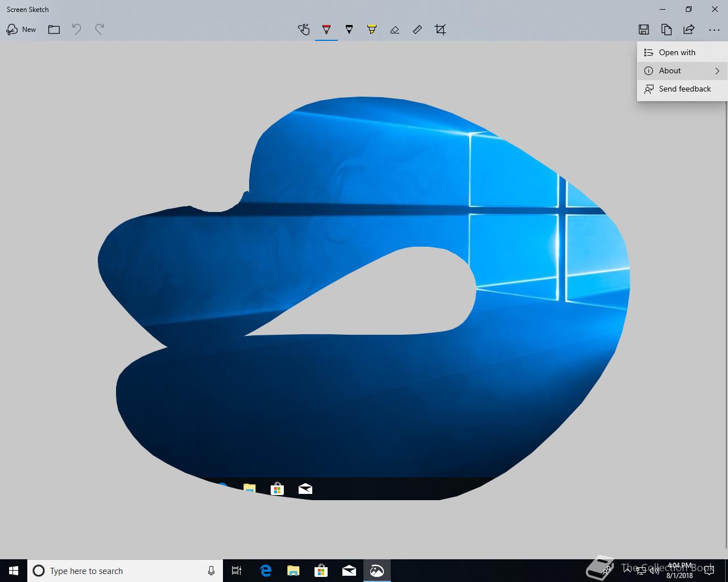Open File Explorer from taskbar
The image size is (728, 582).
(293, 571)
